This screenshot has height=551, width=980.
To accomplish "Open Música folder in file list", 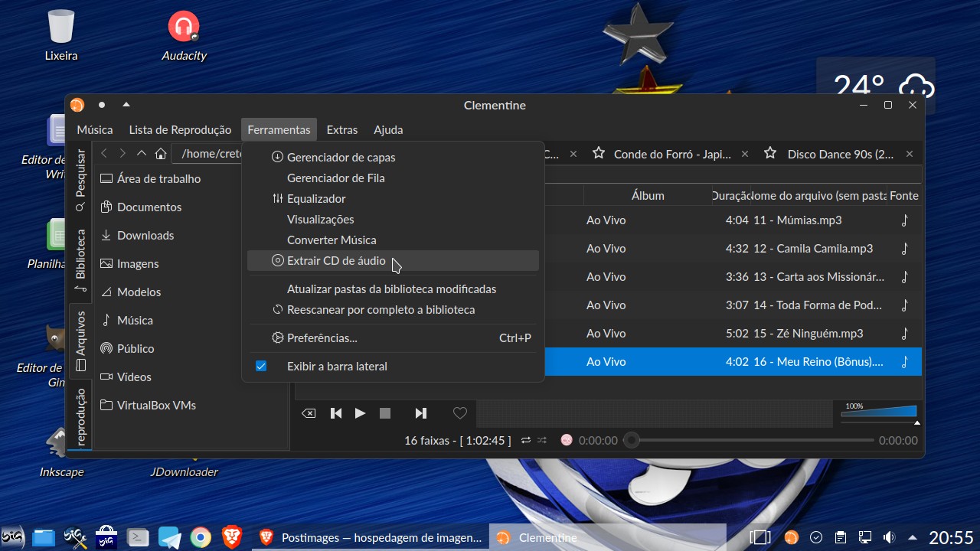I will pyautogui.click(x=126, y=321).
